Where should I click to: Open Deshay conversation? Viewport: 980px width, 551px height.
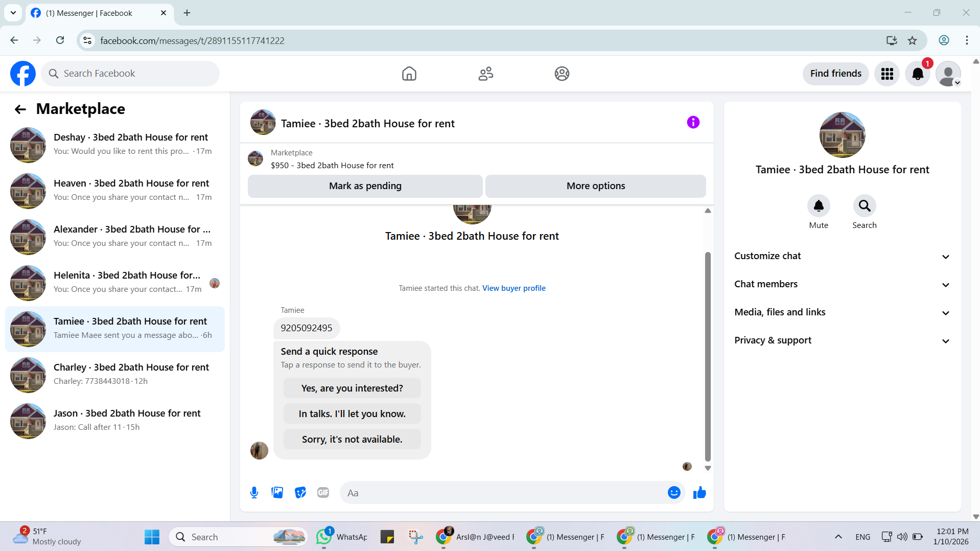click(x=115, y=145)
